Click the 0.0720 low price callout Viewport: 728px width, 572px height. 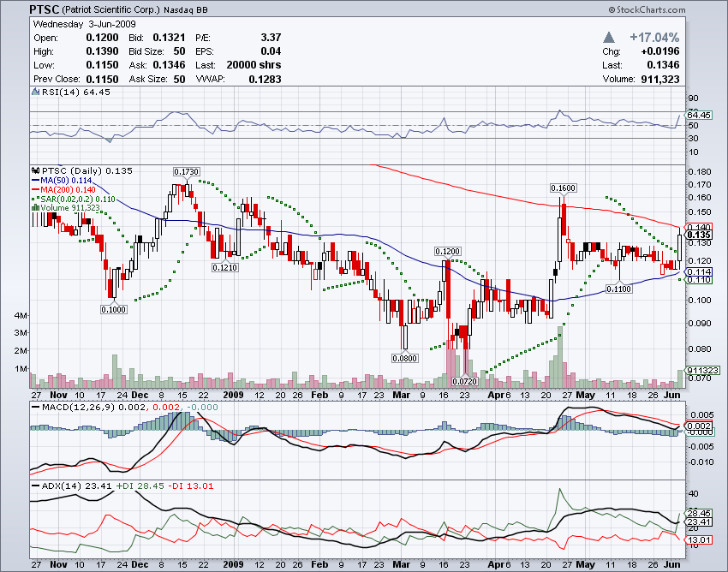coord(465,381)
